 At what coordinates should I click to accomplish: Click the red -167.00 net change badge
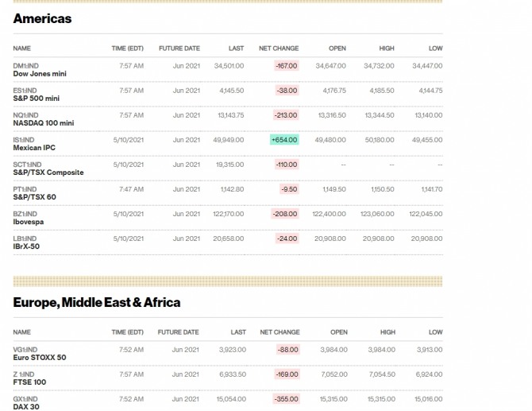click(286, 66)
